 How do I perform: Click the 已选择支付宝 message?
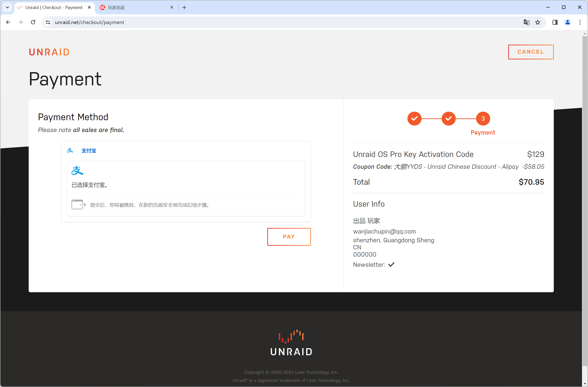89,185
